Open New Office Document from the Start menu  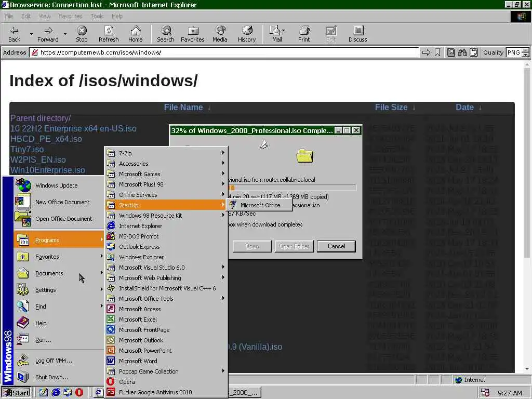(59, 202)
